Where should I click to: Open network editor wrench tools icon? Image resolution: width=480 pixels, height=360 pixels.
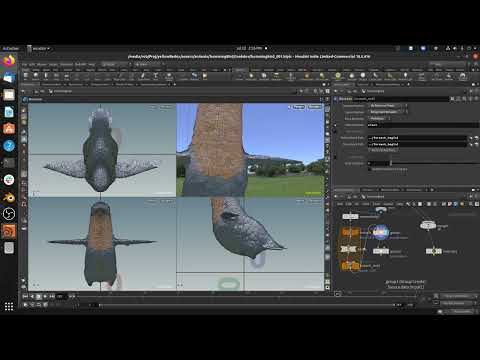click(407, 204)
